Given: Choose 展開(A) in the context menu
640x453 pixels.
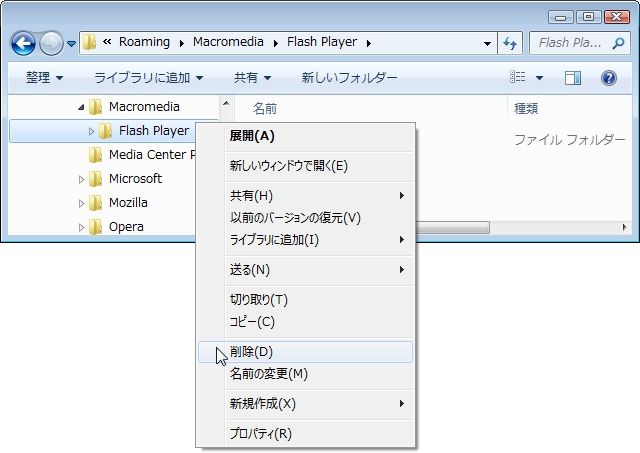Looking at the screenshot, I should (305, 136).
